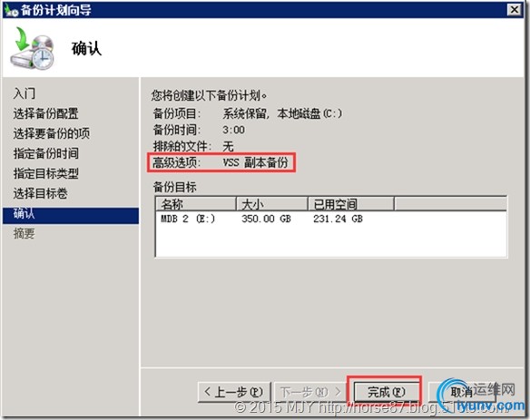Open the 入门 step in sidebar
The image size is (530, 420).
[x=24, y=93]
